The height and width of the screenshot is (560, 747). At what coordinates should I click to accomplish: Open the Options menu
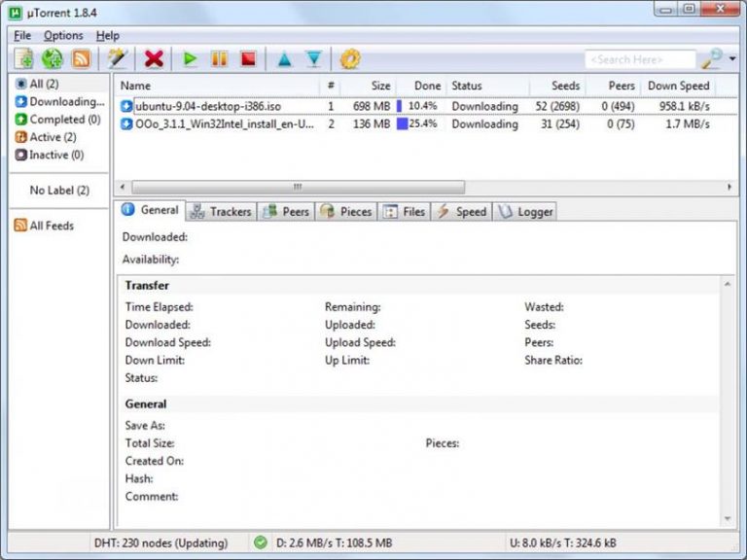click(63, 36)
